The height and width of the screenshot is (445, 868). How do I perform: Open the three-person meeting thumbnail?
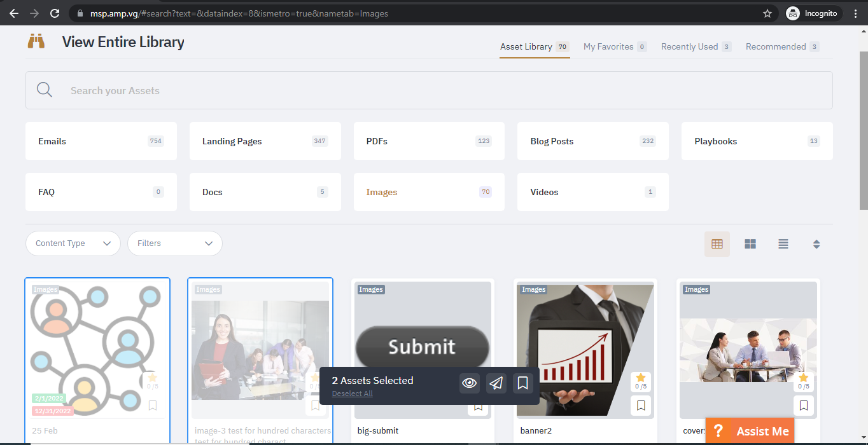tap(748, 350)
